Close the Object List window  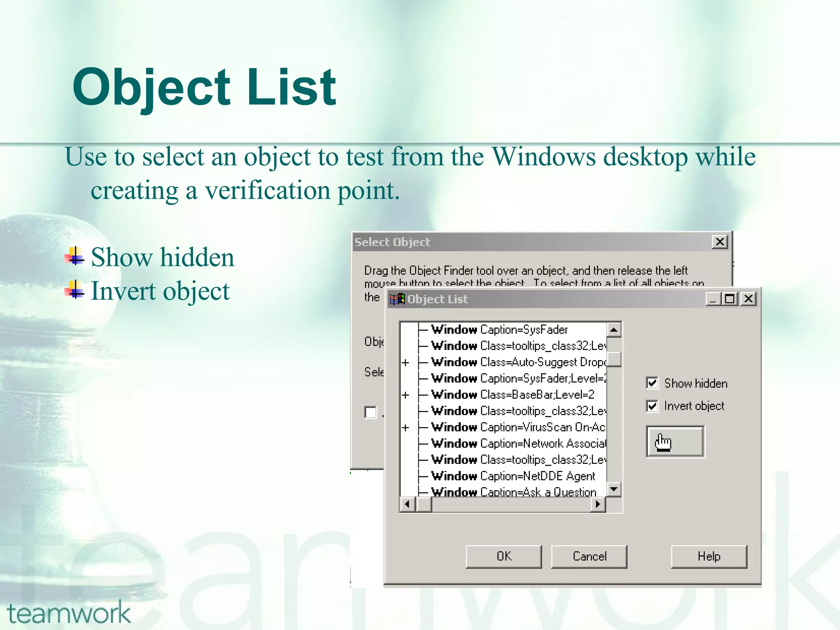click(x=749, y=299)
